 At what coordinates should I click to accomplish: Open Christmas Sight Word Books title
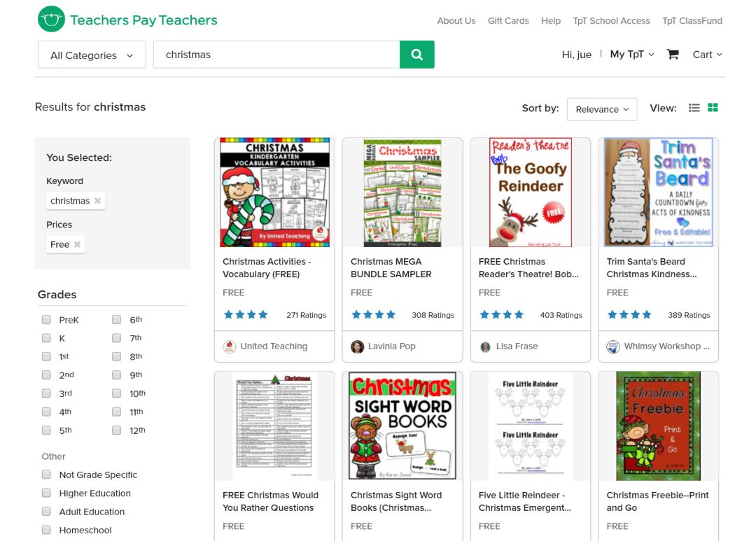click(x=395, y=502)
